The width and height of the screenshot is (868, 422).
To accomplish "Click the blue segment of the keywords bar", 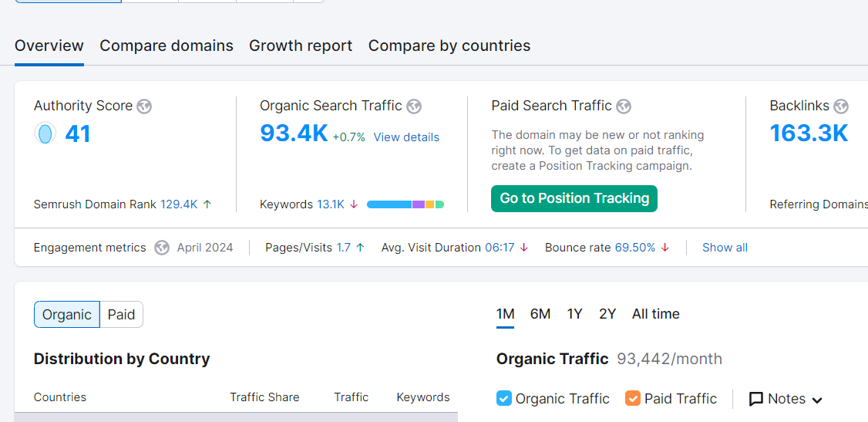I will 389,204.
